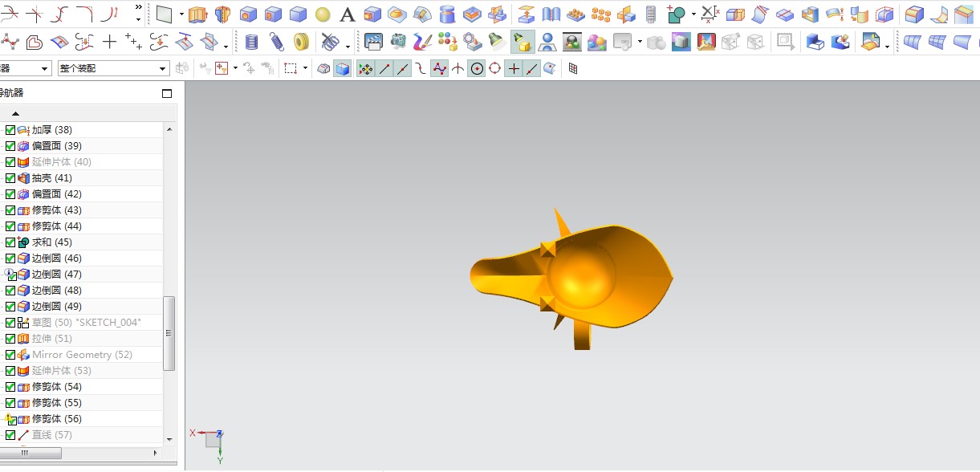Select 偏置面 (42) feature node
This screenshot has height=472, width=980.
[57, 194]
